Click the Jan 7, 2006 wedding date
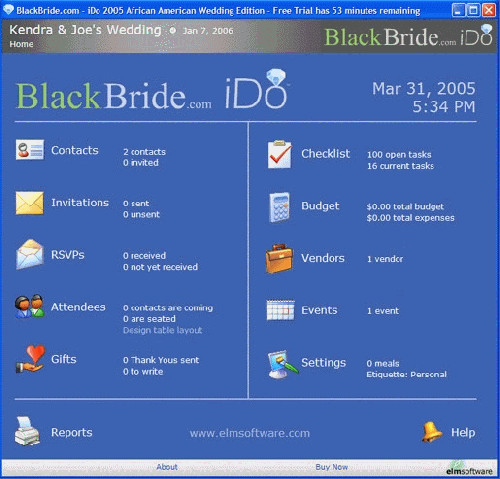This screenshot has height=479, width=500. [x=208, y=31]
